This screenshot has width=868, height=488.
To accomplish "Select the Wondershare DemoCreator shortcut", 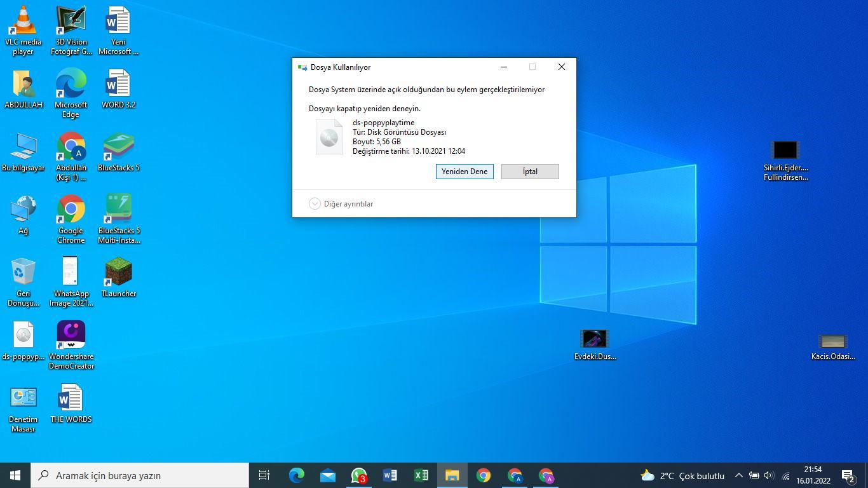I will coord(71,345).
